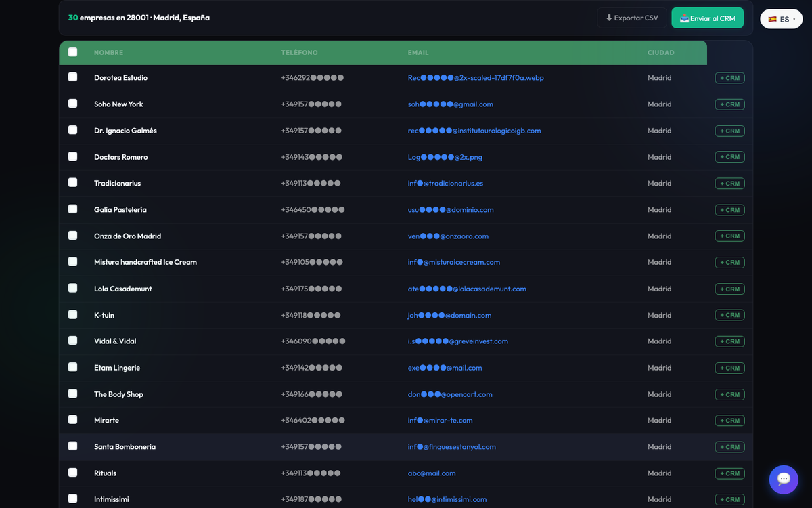Open the Etam Lingerie email link
Viewport: 812px width, 508px height.
tap(445, 368)
